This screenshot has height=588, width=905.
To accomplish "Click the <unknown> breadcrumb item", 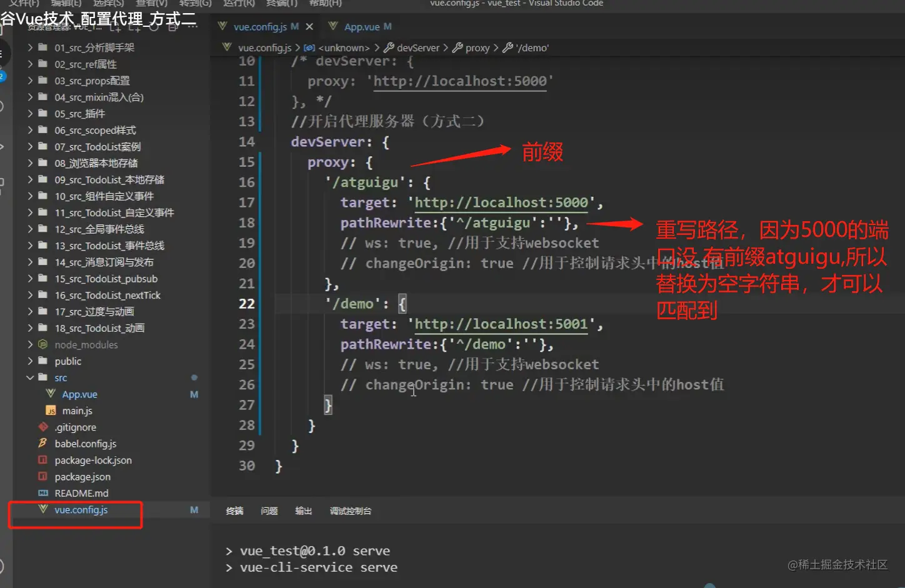I will 344,47.
